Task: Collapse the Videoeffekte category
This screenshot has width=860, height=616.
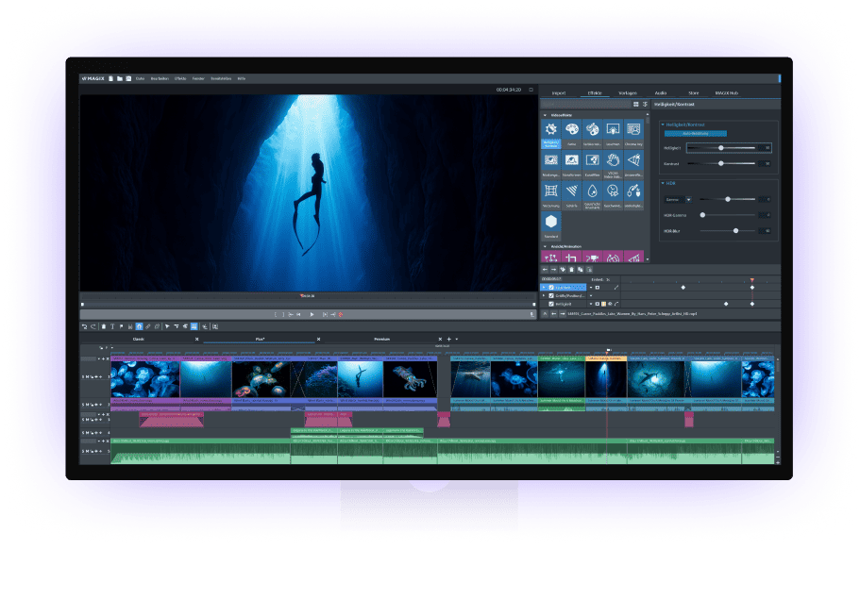Action: tap(546, 115)
